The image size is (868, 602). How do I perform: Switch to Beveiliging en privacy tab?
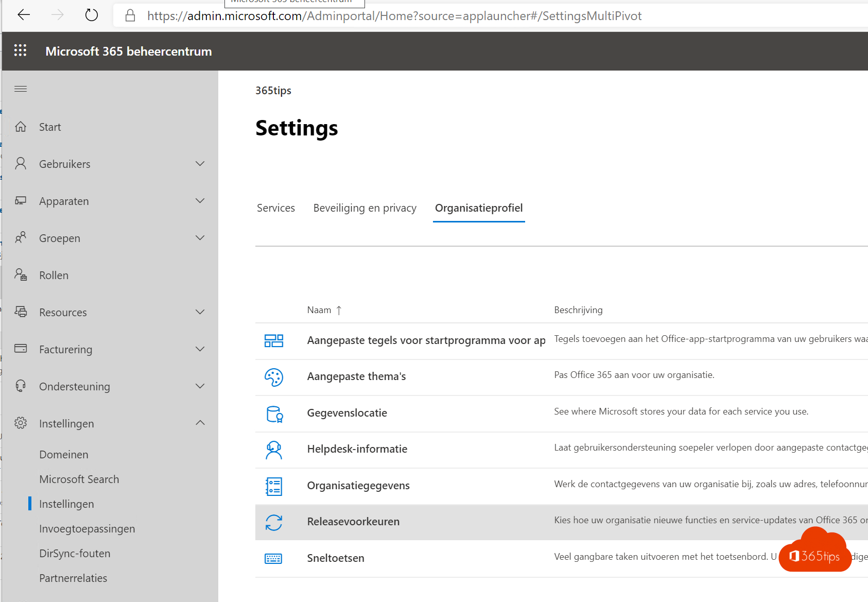(365, 208)
